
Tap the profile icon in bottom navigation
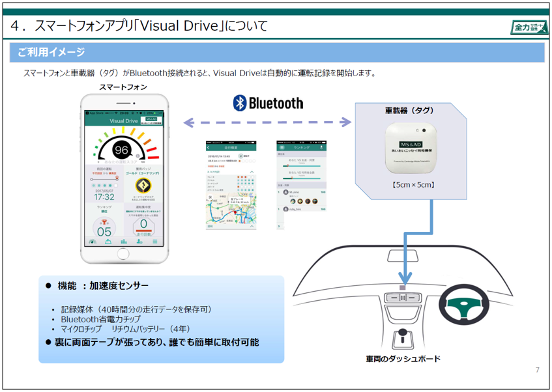tap(139, 242)
